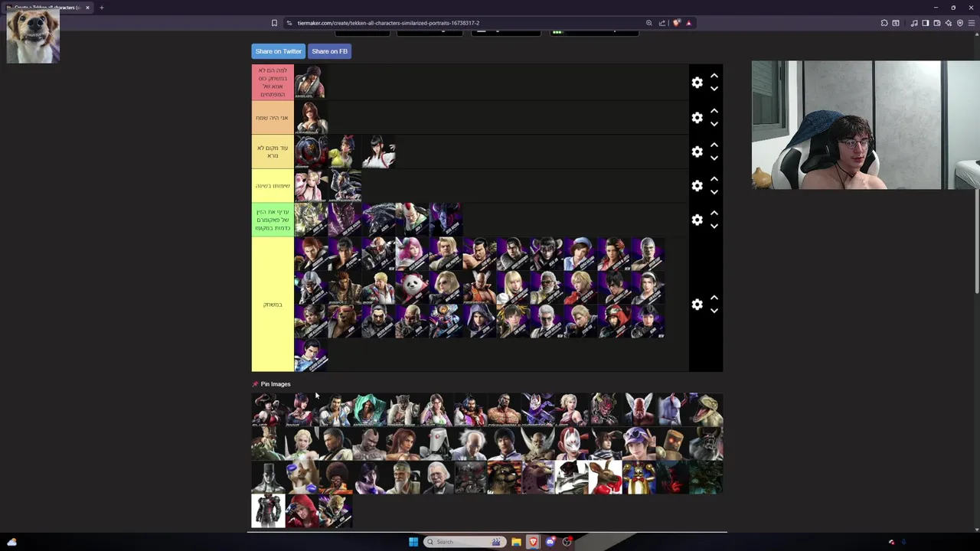Screen dimensions: 980x551
Task: Click the red tier label cell
Action: [273, 83]
